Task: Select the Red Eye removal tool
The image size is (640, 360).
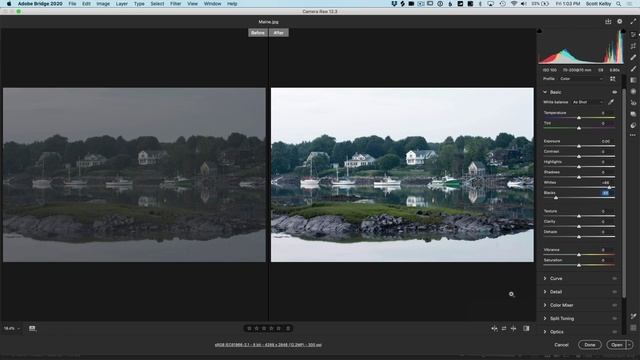Action: click(633, 103)
